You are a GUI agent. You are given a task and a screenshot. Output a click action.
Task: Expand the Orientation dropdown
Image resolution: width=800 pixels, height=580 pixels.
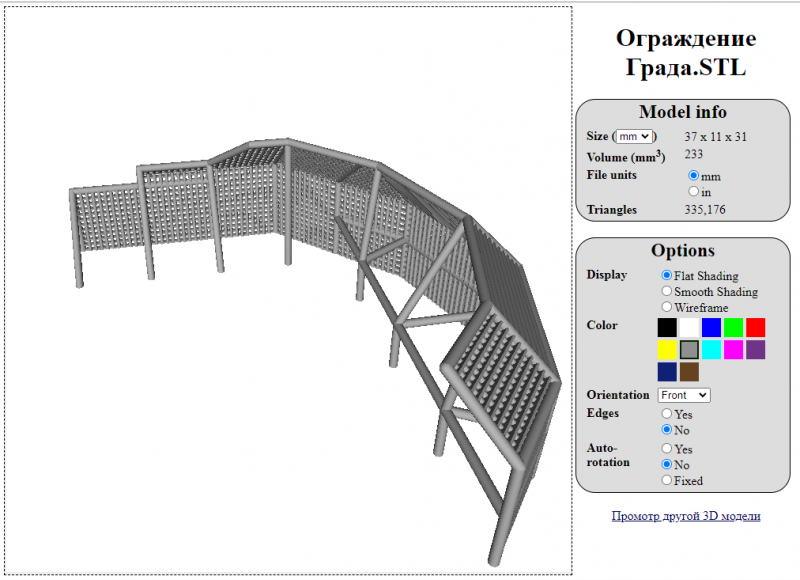pos(684,395)
